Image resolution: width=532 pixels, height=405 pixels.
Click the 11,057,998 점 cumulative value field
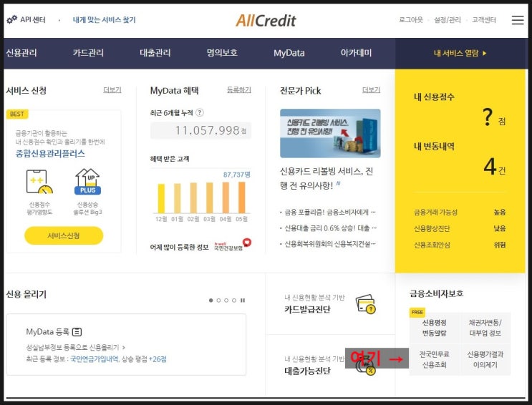(200, 130)
